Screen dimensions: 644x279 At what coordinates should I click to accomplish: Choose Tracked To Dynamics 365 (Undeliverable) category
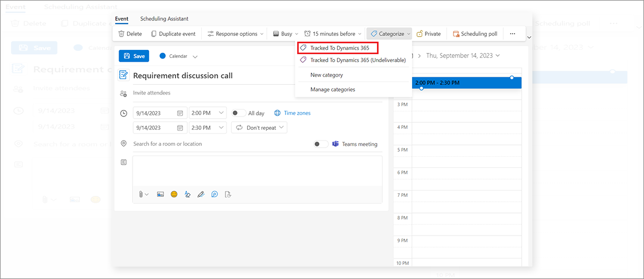(354, 60)
